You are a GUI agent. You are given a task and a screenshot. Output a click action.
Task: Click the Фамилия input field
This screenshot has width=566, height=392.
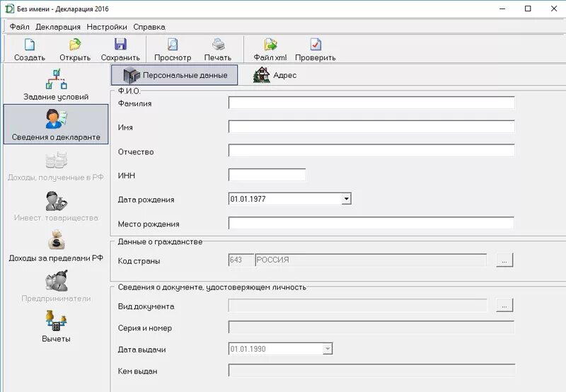pyautogui.click(x=371, y=103)
